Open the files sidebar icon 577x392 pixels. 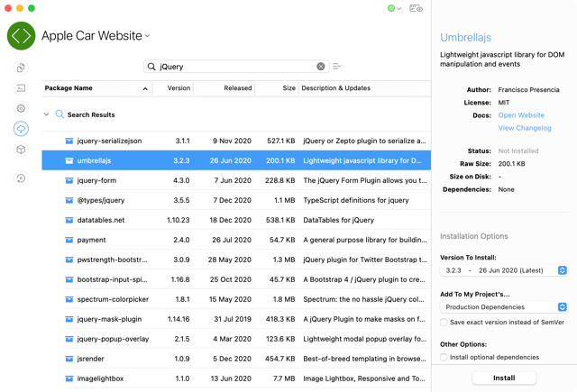point(21,68)
